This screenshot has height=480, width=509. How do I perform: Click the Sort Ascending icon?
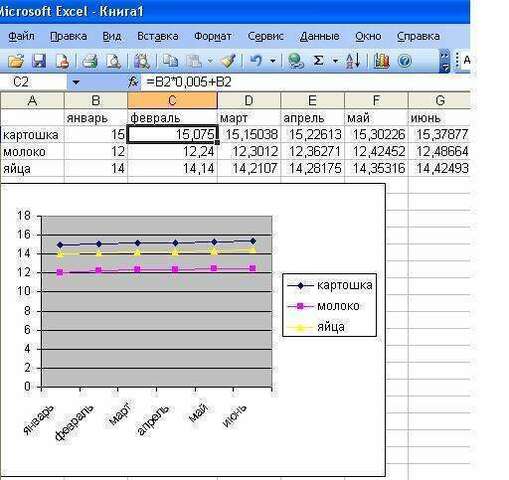[x=353, y=61]
